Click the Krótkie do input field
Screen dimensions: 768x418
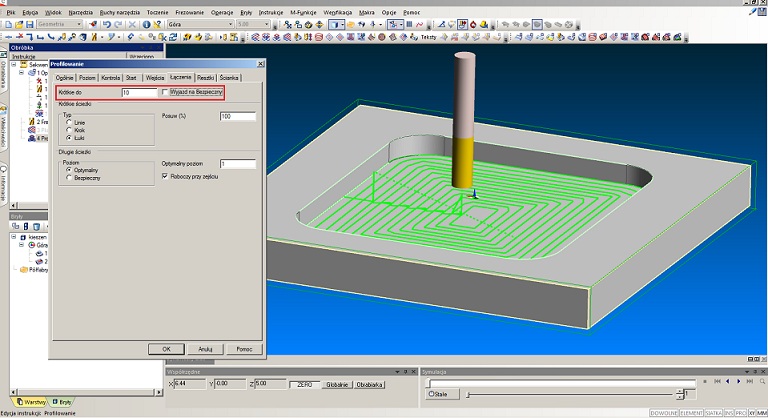(x=140, y=92)
